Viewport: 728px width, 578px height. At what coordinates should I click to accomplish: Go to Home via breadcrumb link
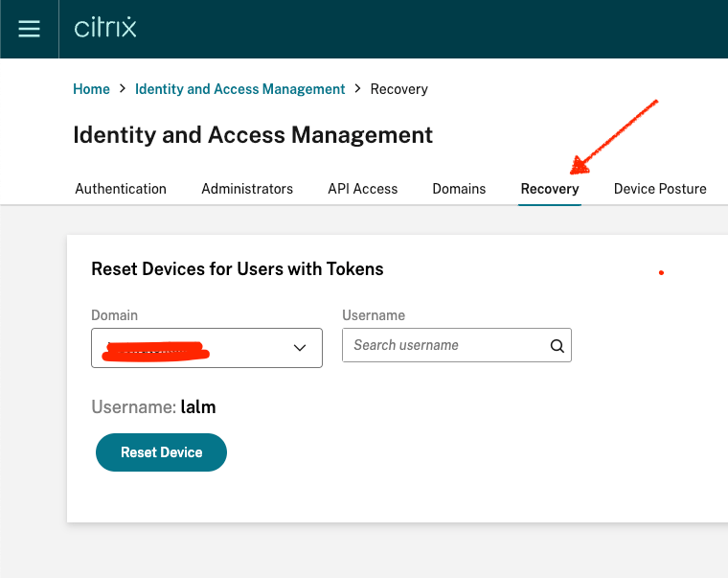coord(91,89)
